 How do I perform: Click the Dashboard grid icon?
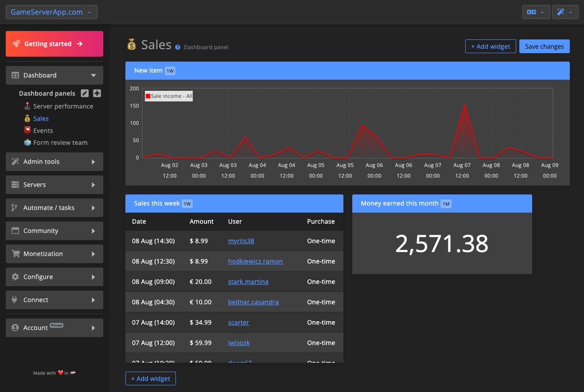tap(15, 75)
